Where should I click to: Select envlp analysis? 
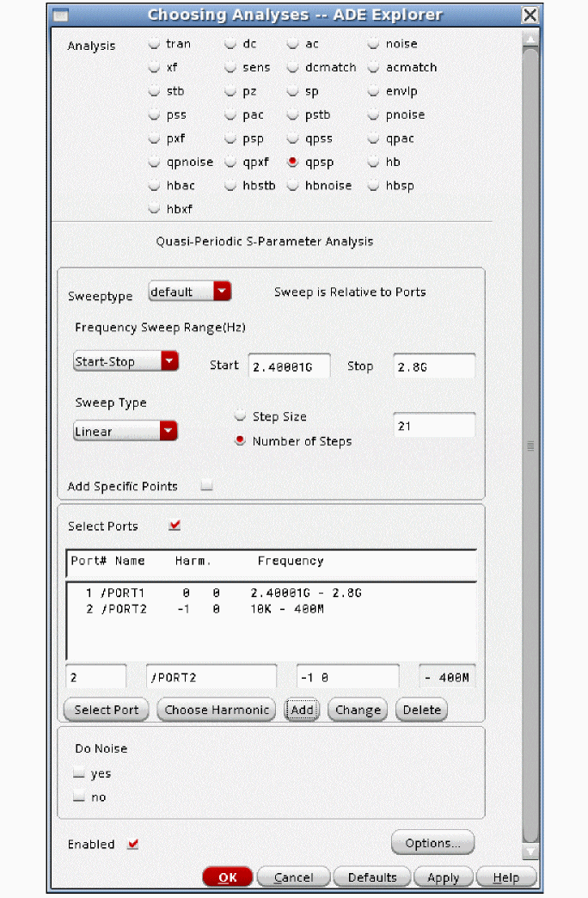373,91
